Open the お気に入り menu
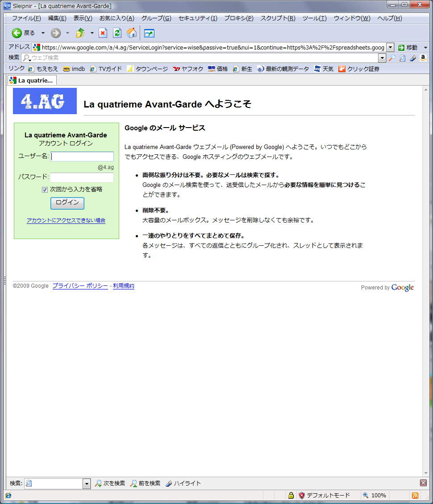 point(117,18)
